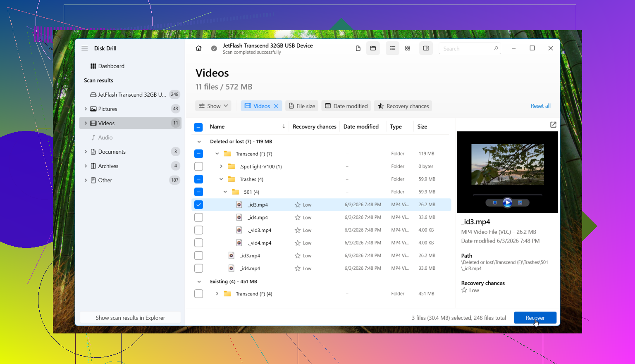
Task: Click the file icon of ._vid3.mp4
Action: (239, 230)
